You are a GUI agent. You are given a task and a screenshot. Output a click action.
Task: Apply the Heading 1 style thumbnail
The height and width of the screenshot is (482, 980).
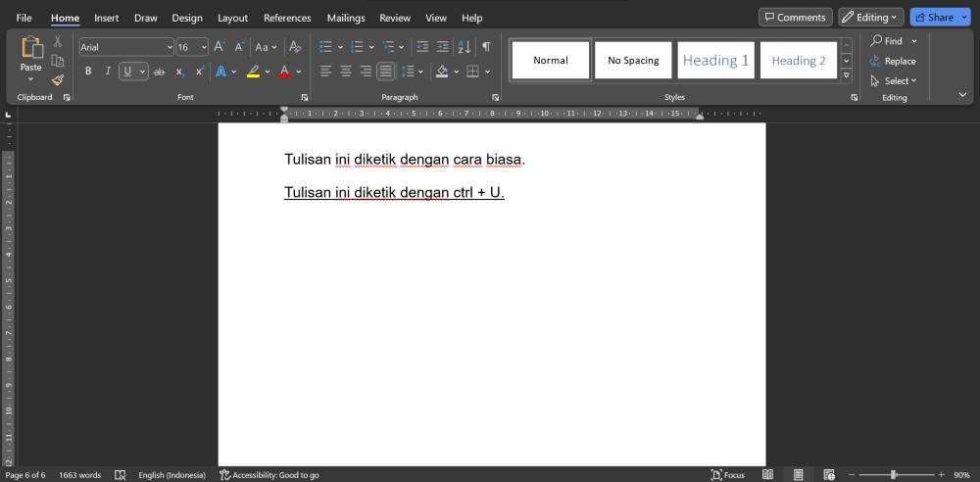pyautogui.click(x=715, y=60)
